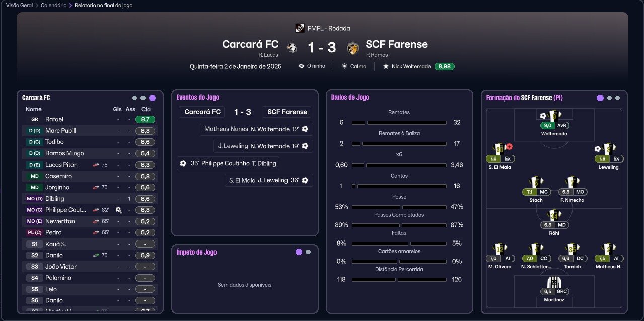Screen dimensions: 644x321
Task: Click the stadium icon beside O ninho
Action: (x=301, y=66)
